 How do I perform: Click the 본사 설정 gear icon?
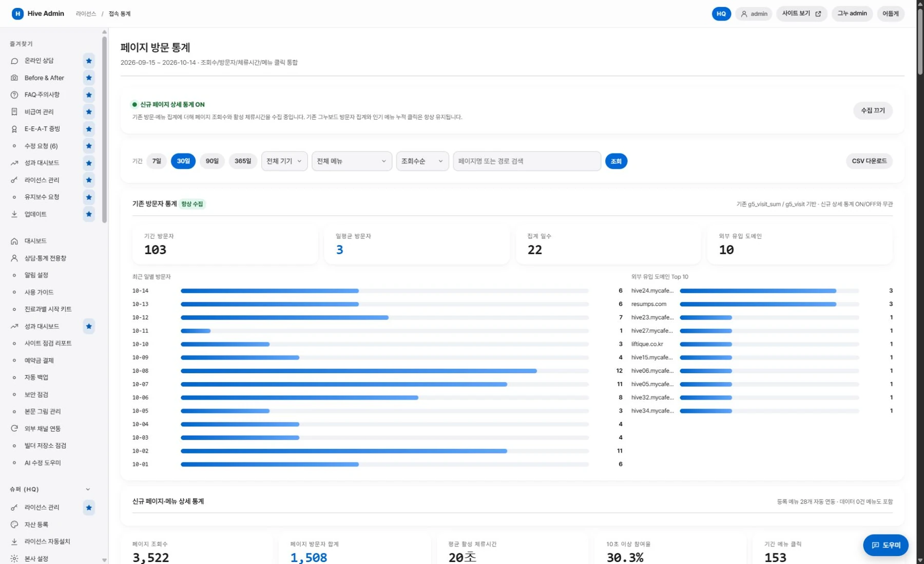(x=14, y=558)
